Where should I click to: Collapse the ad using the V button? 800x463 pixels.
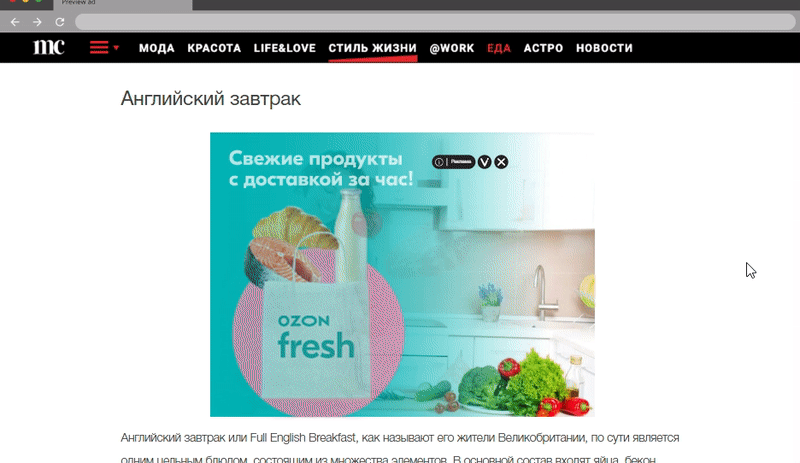tap(484, 162)
